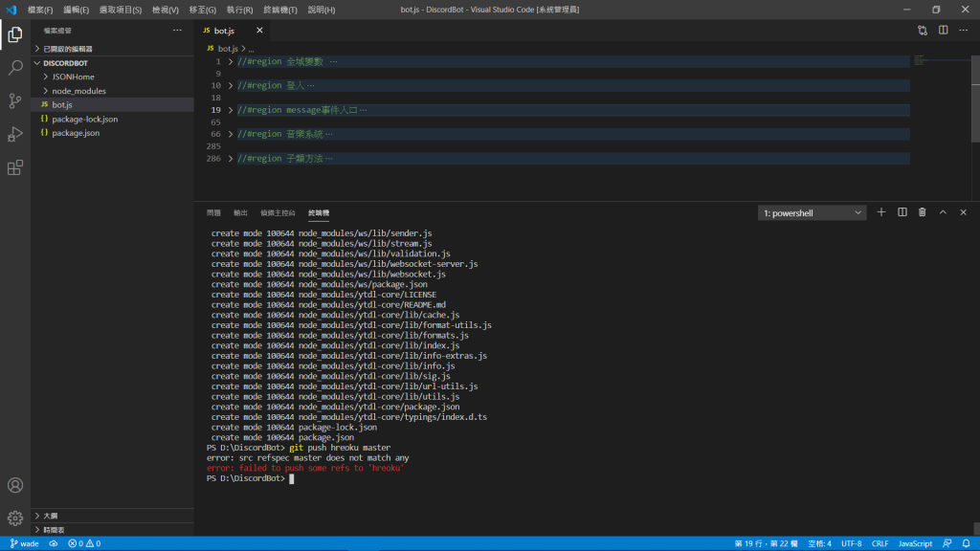Switch to the 輸出 panel tab
Screen dimensions: 980x551
click(240, 213)
